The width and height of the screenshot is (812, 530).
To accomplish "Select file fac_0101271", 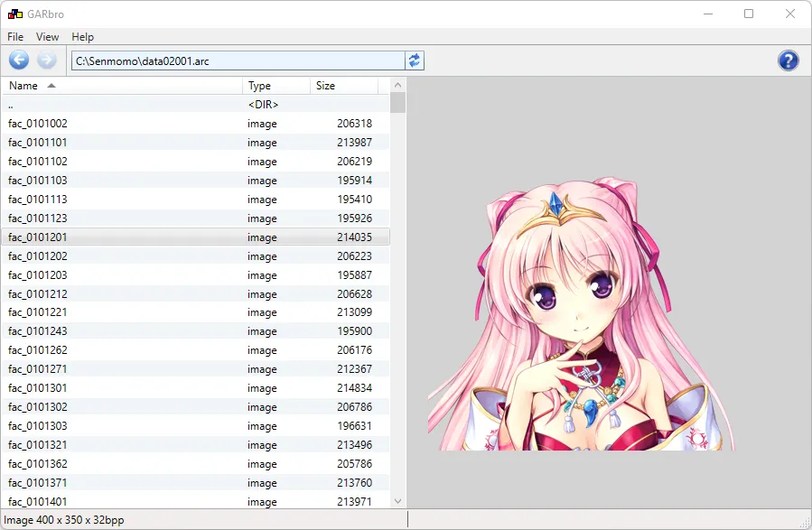I will (x=196, y=369).
